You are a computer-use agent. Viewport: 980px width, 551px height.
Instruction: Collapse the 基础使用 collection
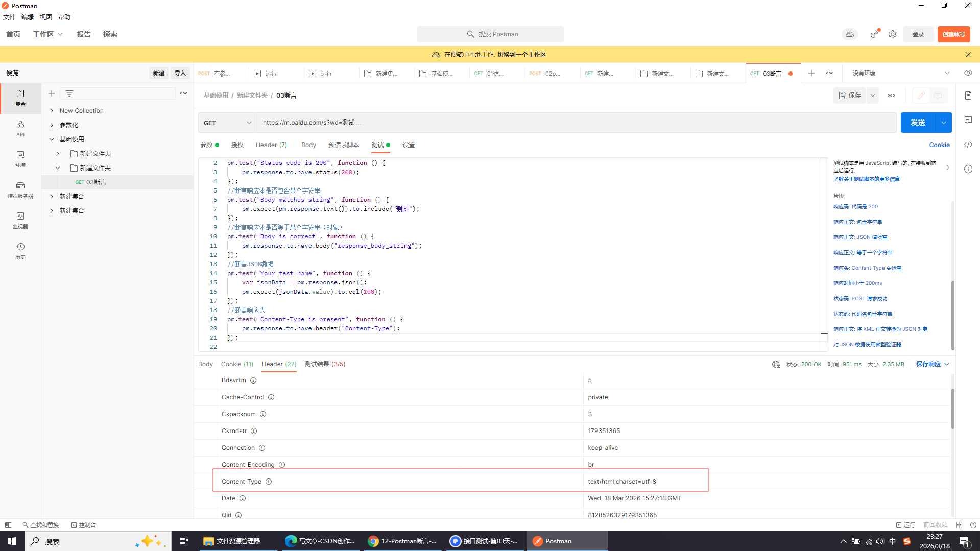(x=52, y=139)
